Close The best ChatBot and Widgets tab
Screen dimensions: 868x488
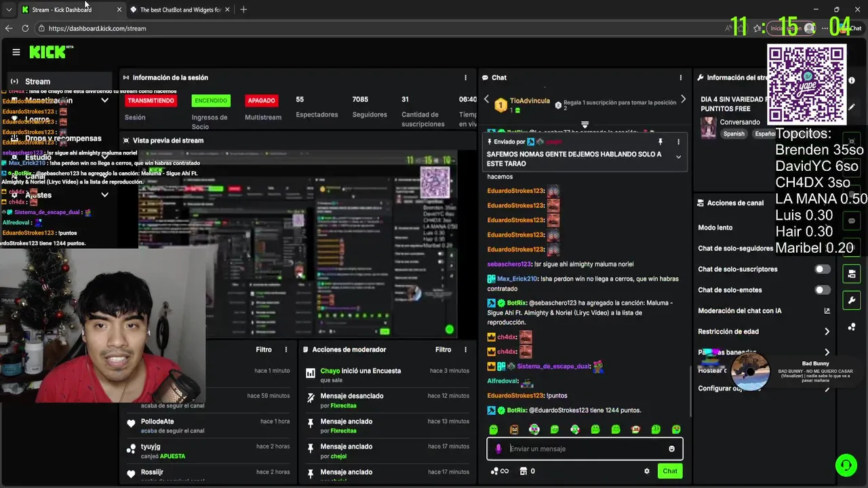[227, 9]
